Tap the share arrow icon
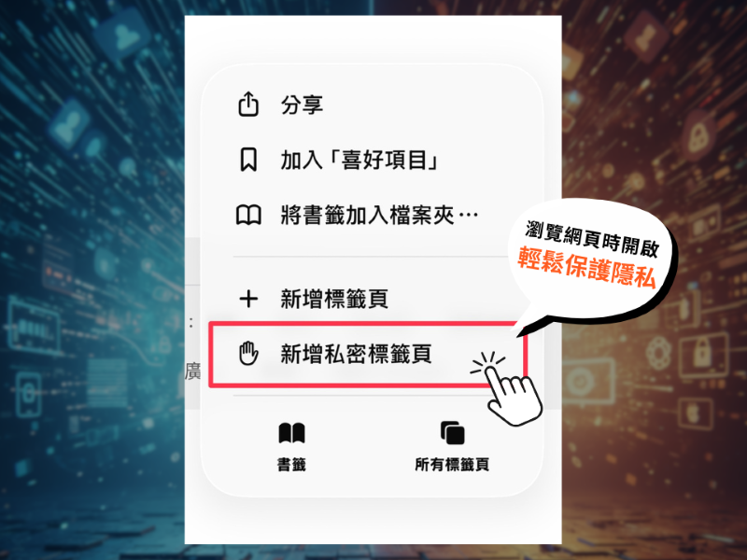This screenshot has height=560, width=747. click(248, 104)
